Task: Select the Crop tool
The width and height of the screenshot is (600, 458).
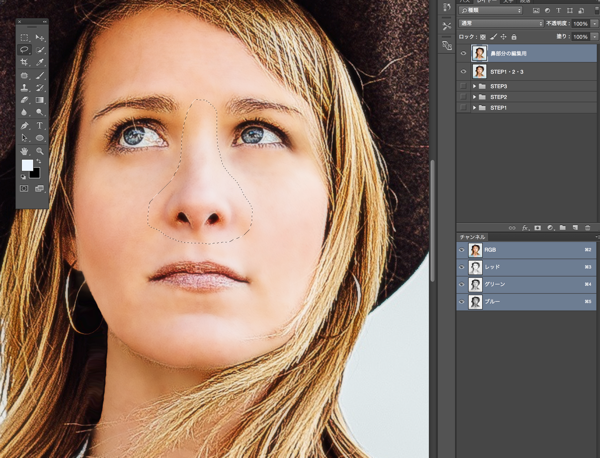Action: [24, 62]
